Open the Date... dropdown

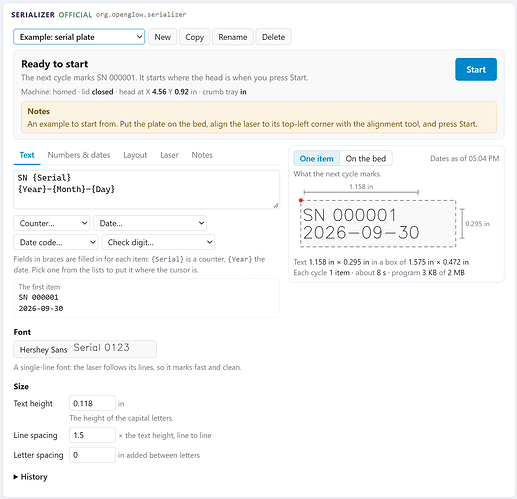(x=150, y=223)
